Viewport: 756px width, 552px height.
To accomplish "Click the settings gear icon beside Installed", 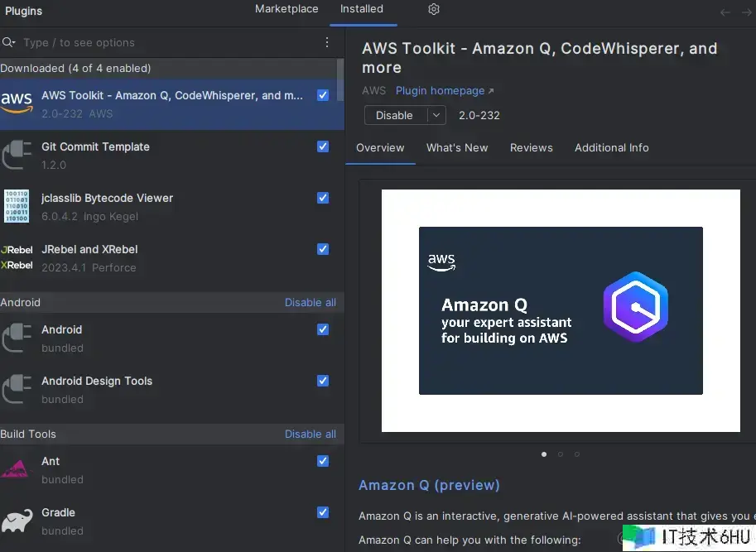I will click(434, 9).
